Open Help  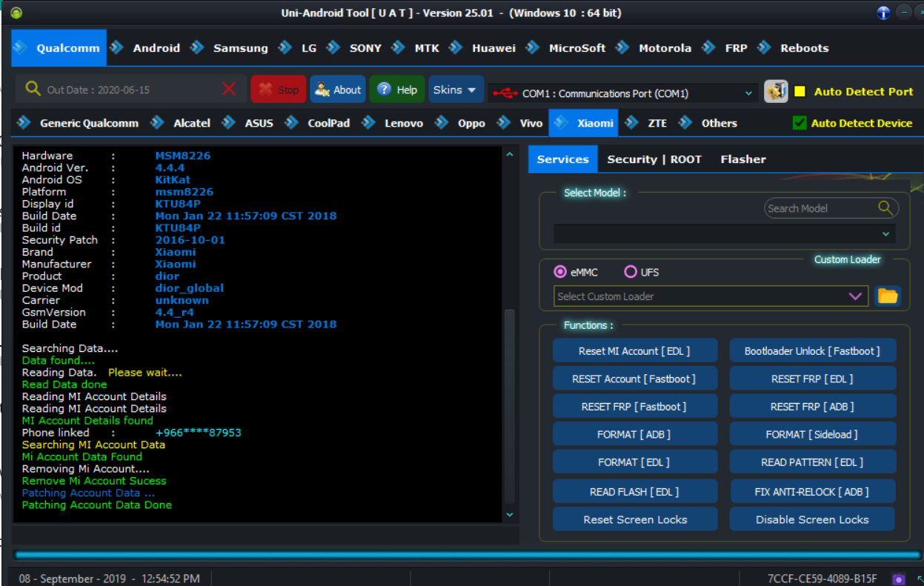point(397,90)
